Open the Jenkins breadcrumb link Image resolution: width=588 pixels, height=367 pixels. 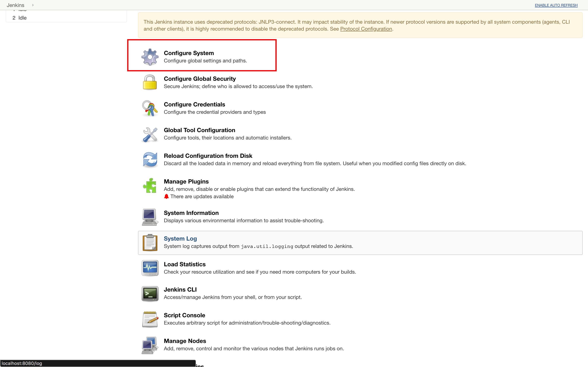click(16, 5)
